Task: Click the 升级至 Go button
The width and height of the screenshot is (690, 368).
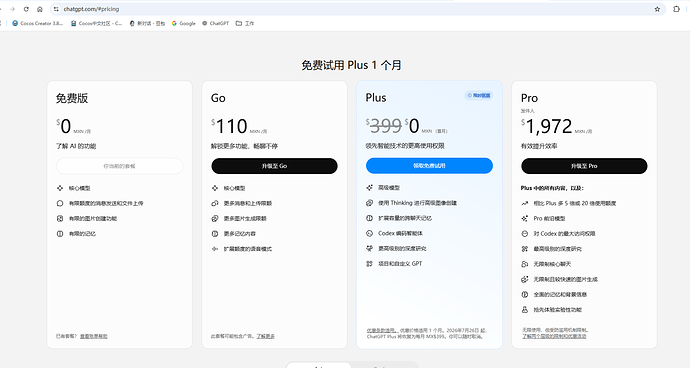Action: click(274, 166)
